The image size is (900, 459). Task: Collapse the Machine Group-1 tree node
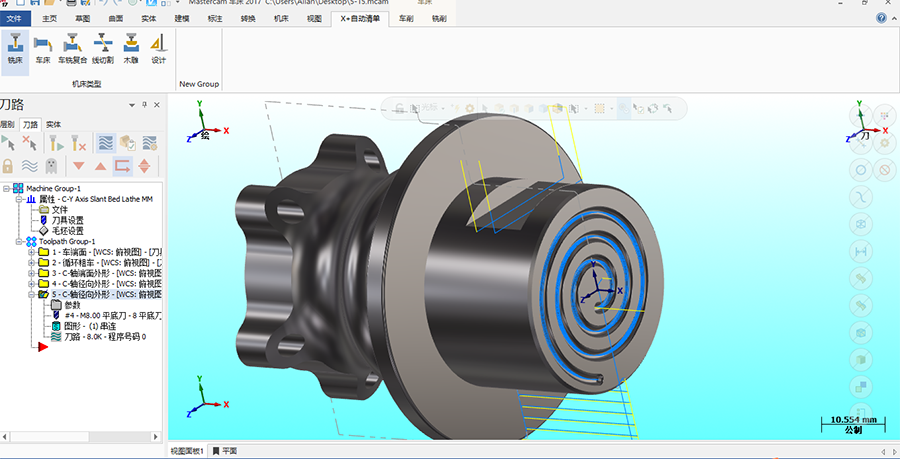point(7,188)
